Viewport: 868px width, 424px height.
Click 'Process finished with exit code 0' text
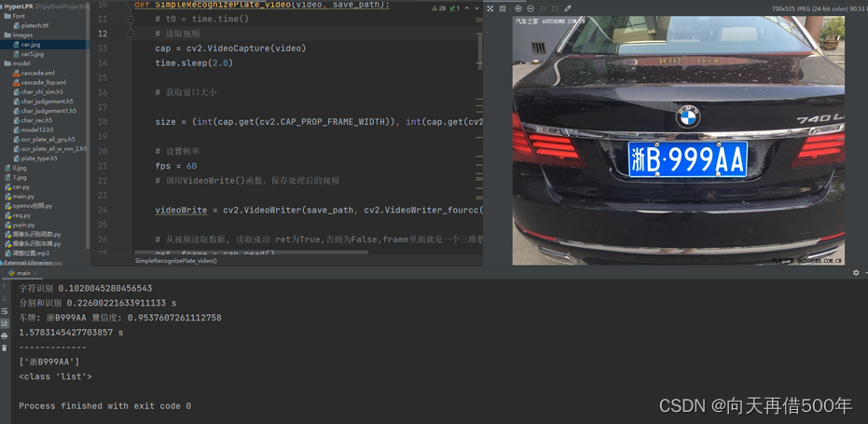pos(105,405)
